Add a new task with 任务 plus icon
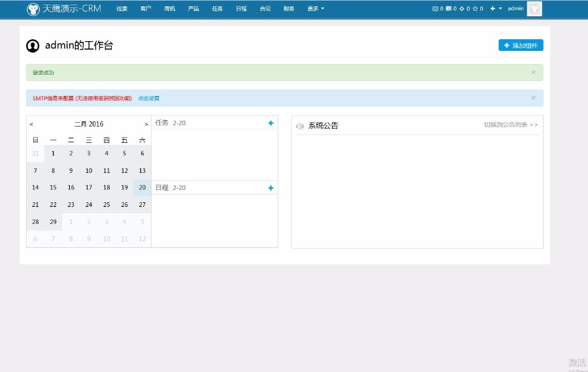 click(270, 123)
